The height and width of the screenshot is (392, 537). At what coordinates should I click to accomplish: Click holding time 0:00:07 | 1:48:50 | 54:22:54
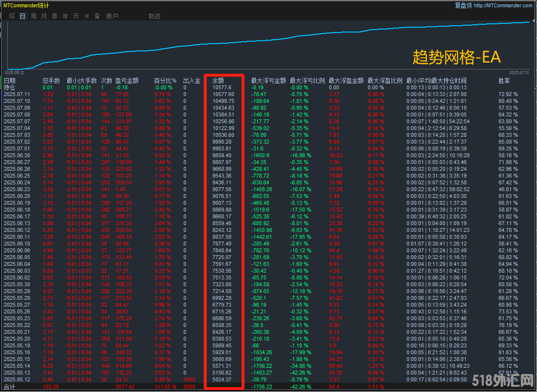point(438,121)
